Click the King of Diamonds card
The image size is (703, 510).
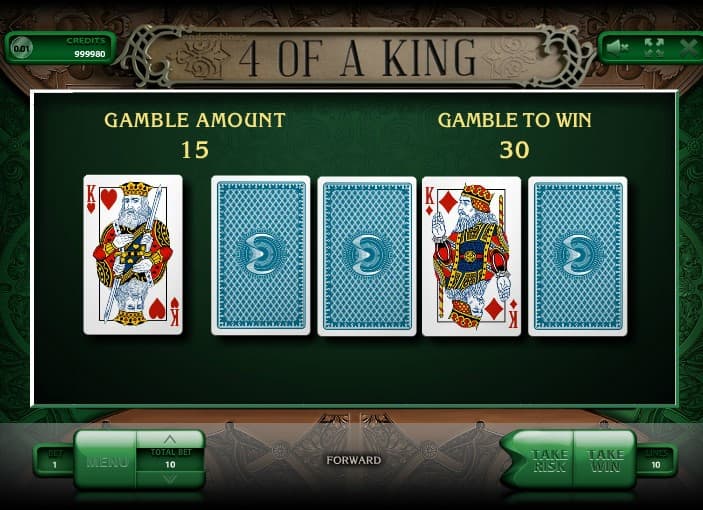tap(471, 256)
